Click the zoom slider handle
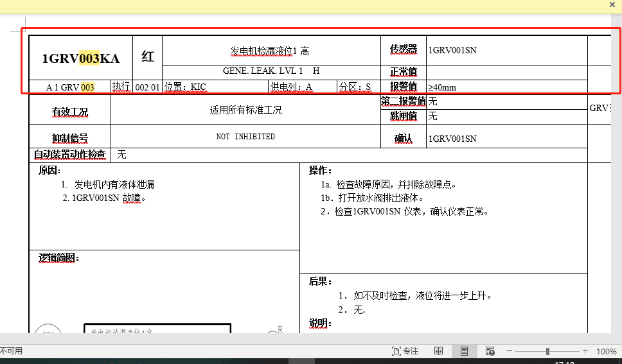This screenshot has width=622, height=364. point(547,351)
